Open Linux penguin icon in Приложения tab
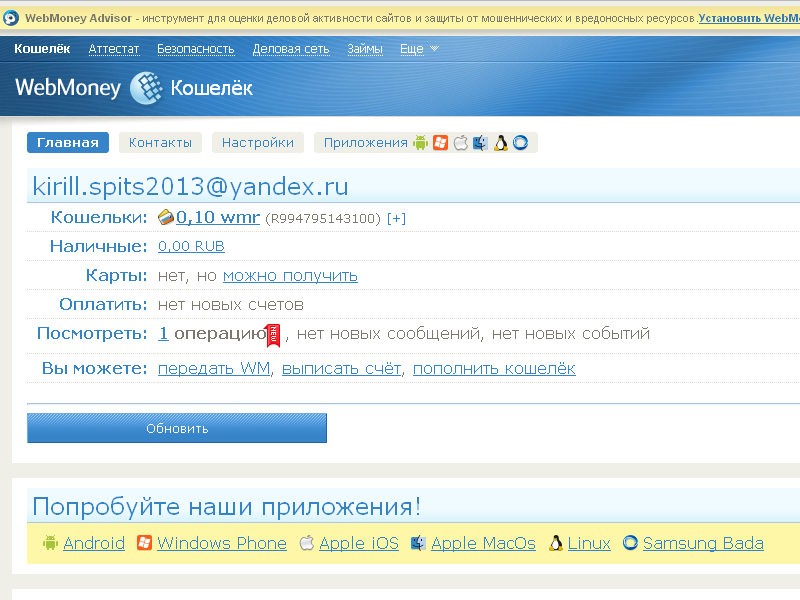 501,143
